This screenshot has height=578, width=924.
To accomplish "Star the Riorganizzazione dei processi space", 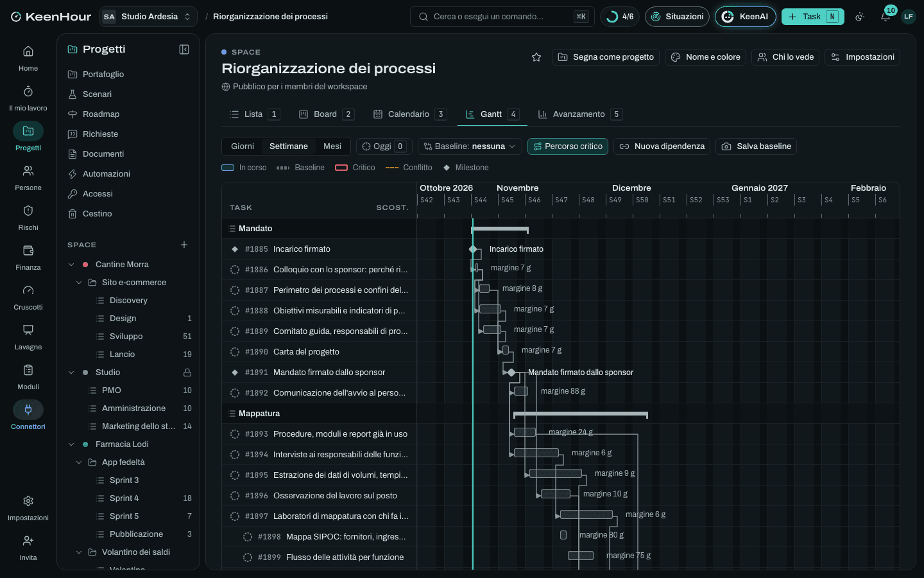I will point(536,57).
